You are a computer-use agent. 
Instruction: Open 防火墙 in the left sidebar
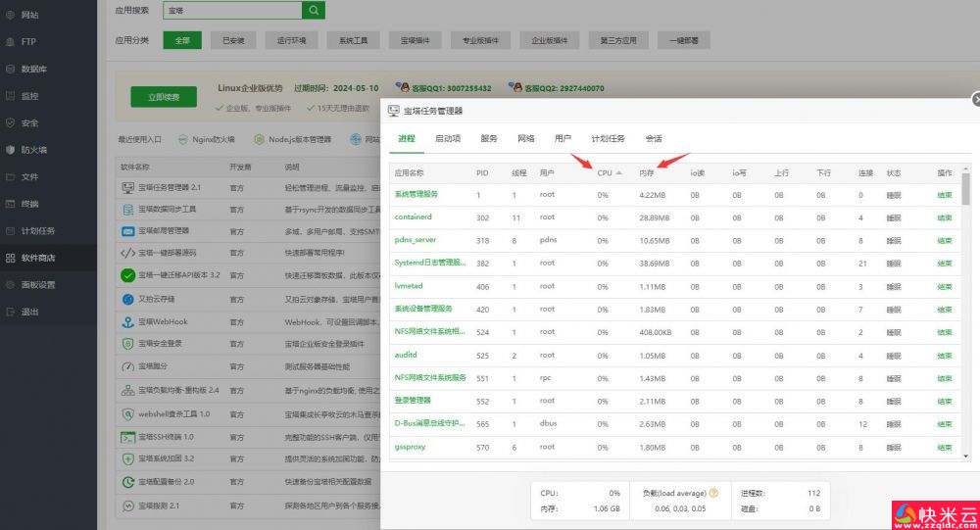(x=33, y=150)
